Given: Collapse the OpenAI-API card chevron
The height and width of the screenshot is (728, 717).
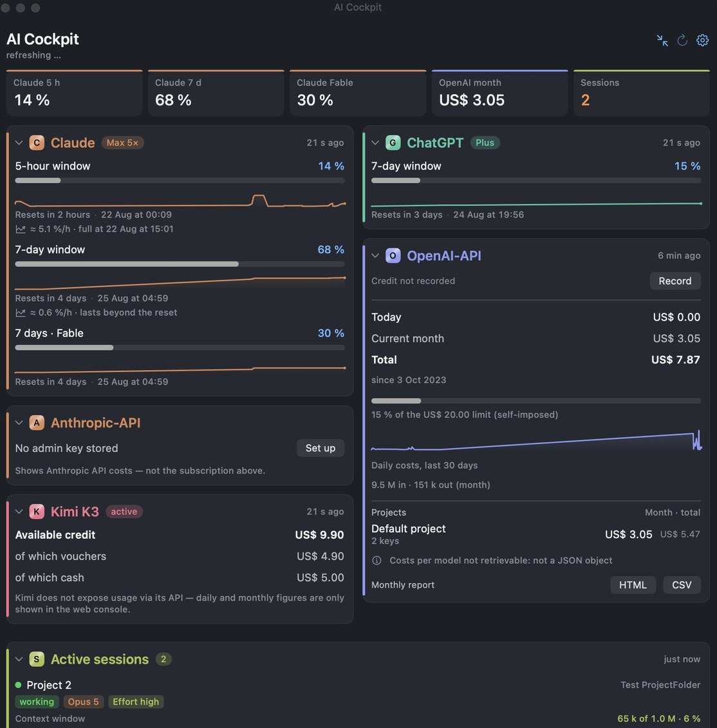Looking at the screenshot, I should tap(375, 256).
